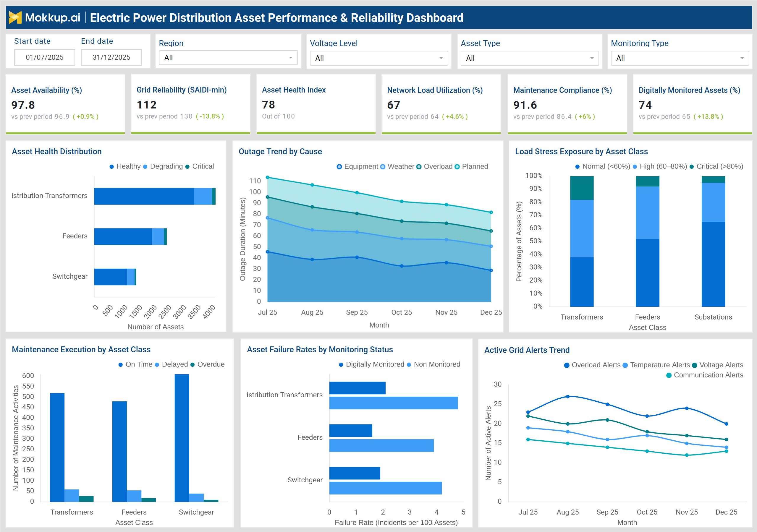Viewport: 757px width, 532px height.
Task: Click Asset Failure Rates by Monitoring Status title
Action: coord(320,350)
